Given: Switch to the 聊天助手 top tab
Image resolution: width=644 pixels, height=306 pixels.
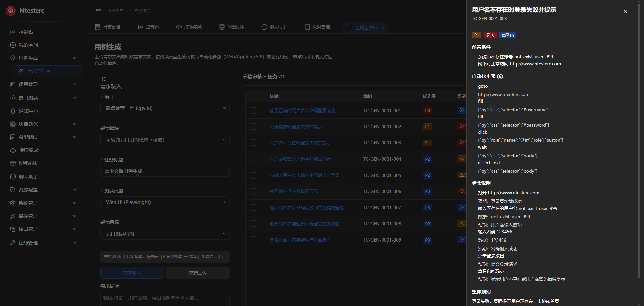Looking at the screenshot, I should pyautogui.click(x=274, y=27).
